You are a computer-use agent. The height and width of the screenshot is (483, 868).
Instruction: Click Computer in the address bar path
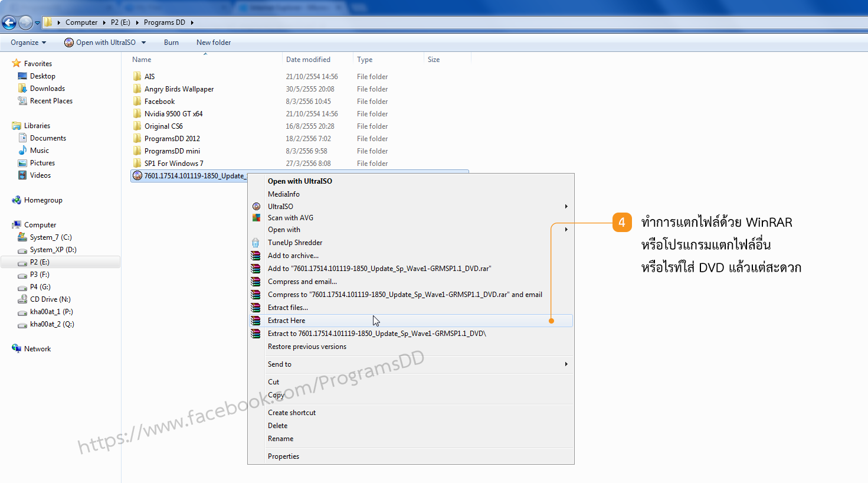click(81, 22)
